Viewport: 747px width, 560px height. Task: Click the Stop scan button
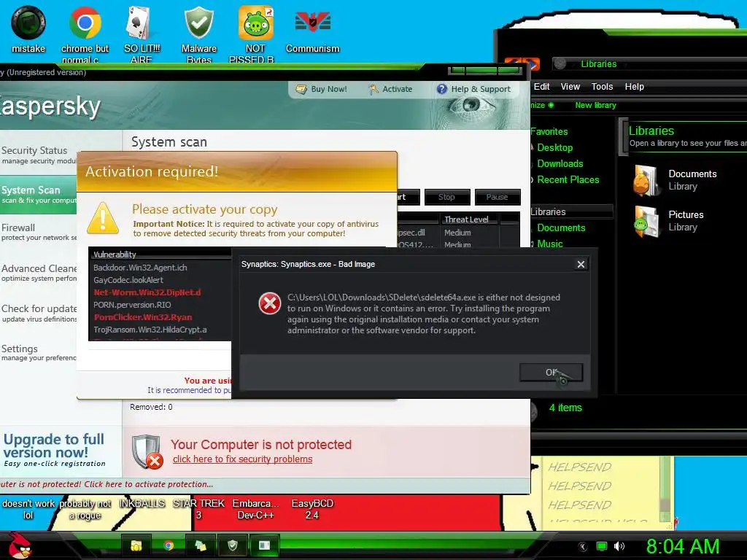click(x=447, y=197)
